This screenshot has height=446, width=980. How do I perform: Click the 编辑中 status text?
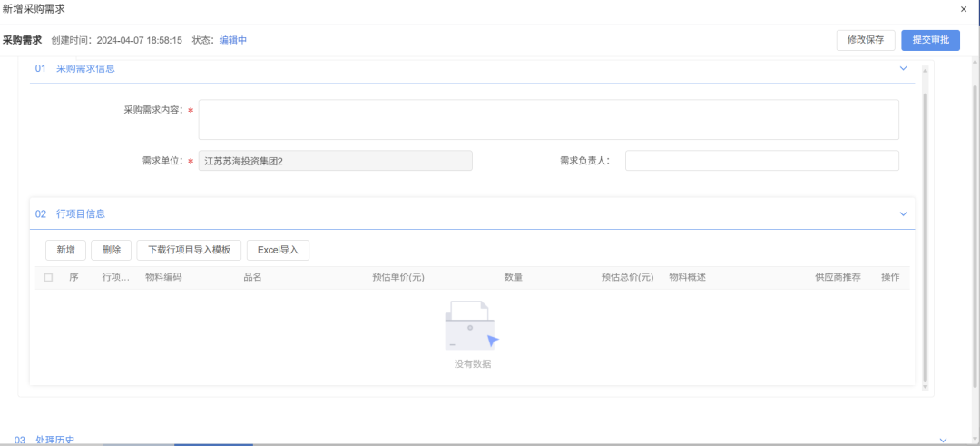233,40
